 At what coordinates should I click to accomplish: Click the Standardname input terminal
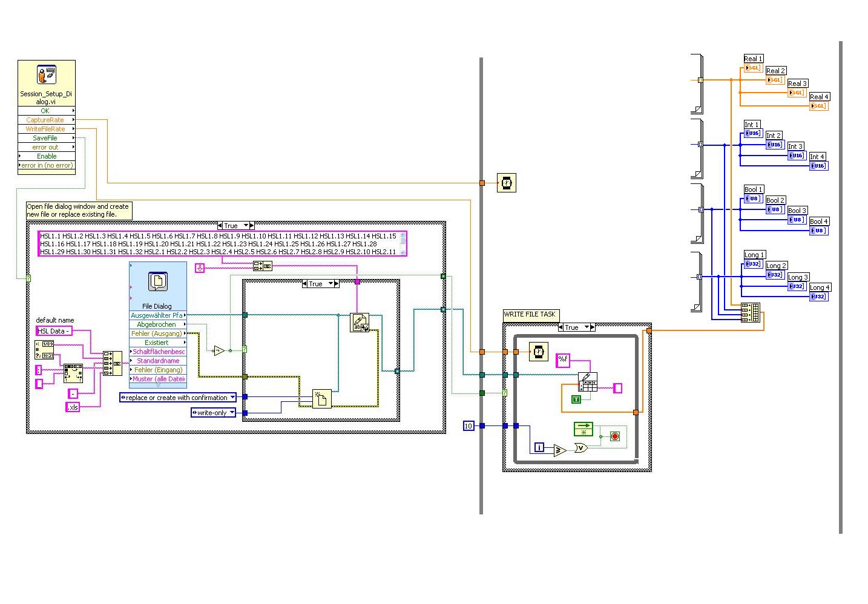(x=158, y=361)
